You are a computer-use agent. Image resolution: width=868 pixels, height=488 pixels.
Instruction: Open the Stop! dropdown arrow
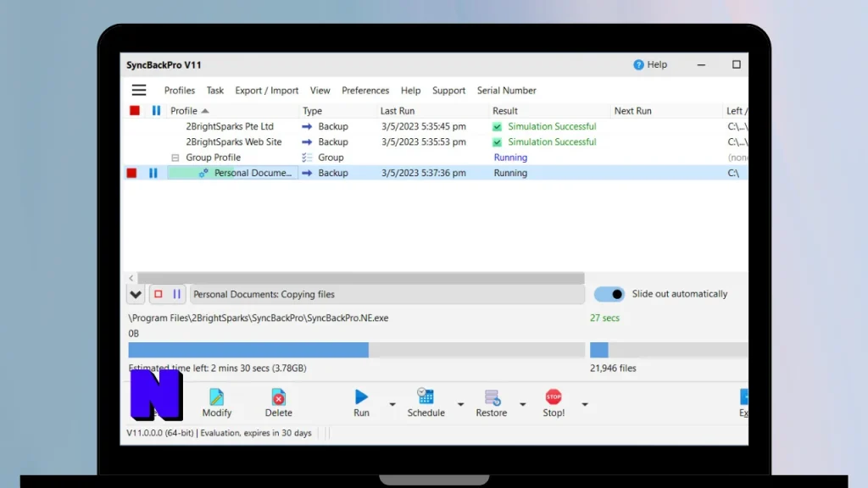[585, 404]
